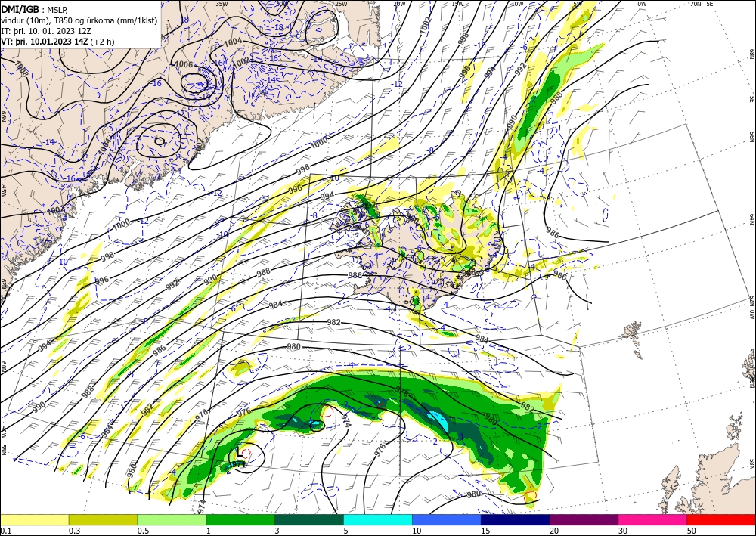Click the '5W' longitude label
The image size is (756, 536).
pyautogui.click(x=578, y=4)
